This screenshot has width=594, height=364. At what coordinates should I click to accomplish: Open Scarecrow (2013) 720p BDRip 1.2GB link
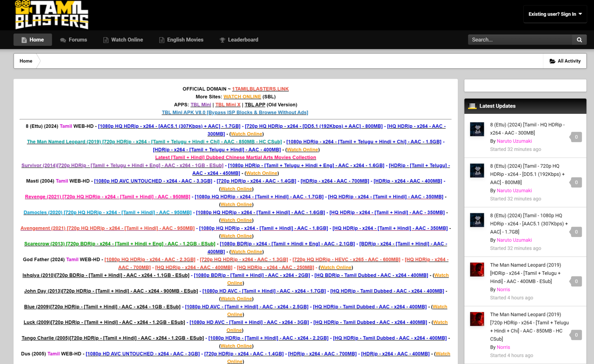tap(120, 244)
